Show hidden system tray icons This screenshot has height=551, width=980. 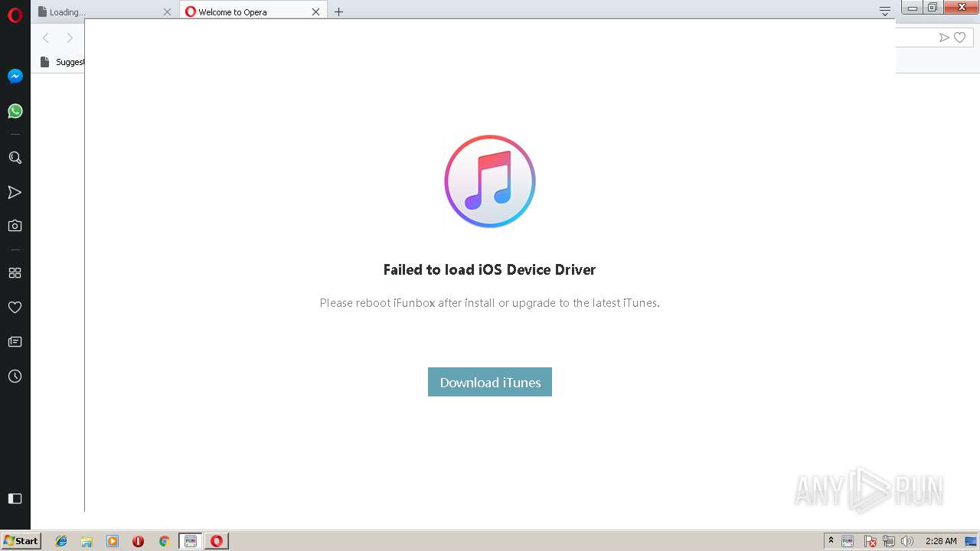click(831, 541)
